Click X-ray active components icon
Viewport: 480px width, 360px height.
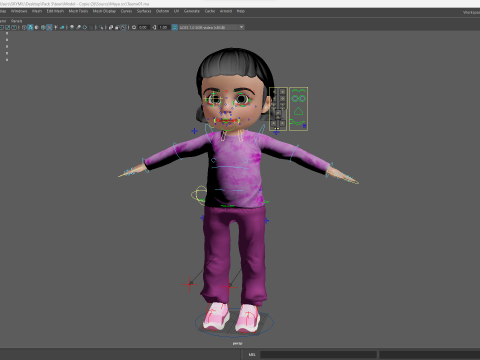pyautogui.click(x=117, y=27)
